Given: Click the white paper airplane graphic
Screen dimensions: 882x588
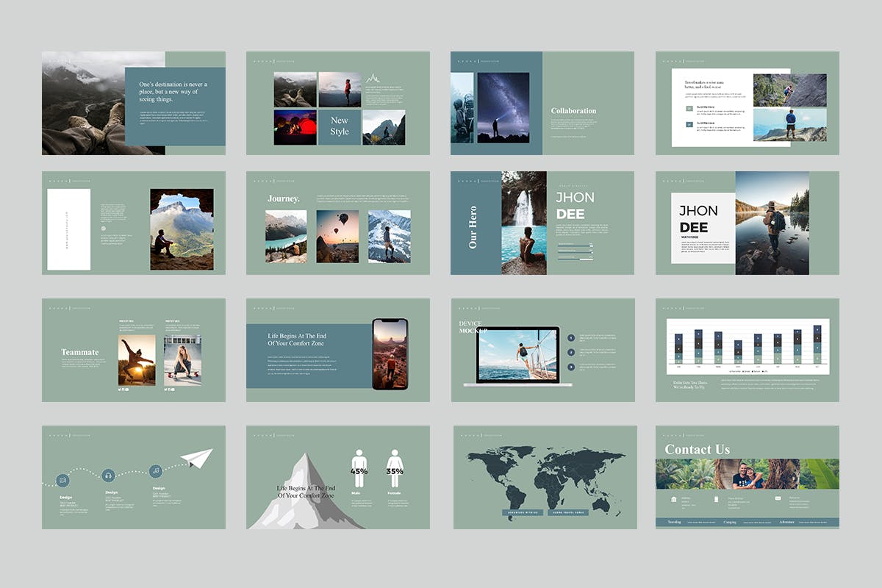Looking at the screenshot, I should coord(196,457).
